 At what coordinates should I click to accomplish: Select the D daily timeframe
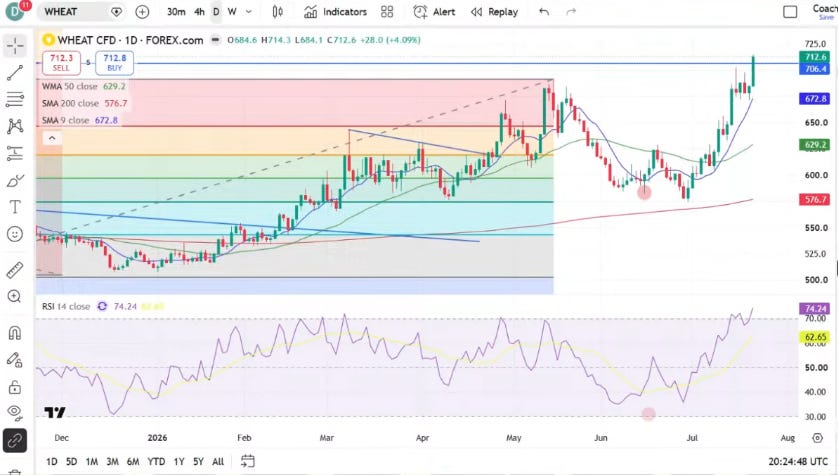pos(216,12)
